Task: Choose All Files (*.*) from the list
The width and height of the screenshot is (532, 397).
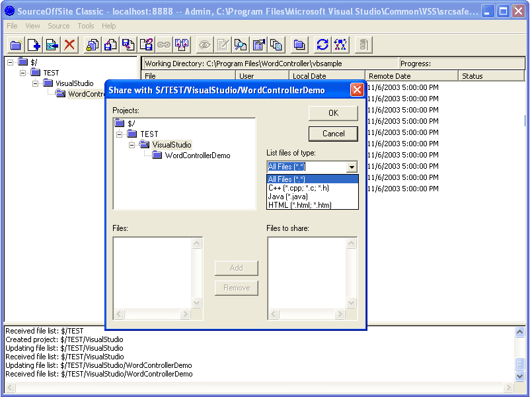Action: [x=313, y=179]
